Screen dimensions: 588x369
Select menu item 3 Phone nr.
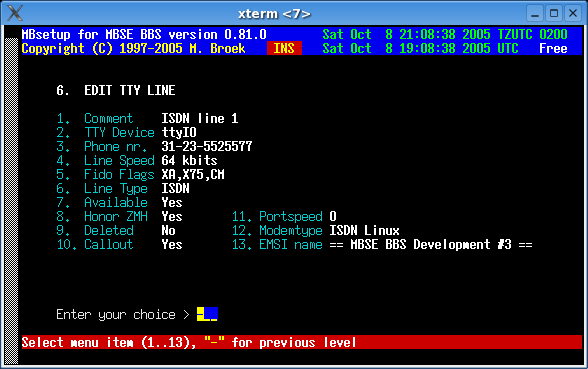102,147
